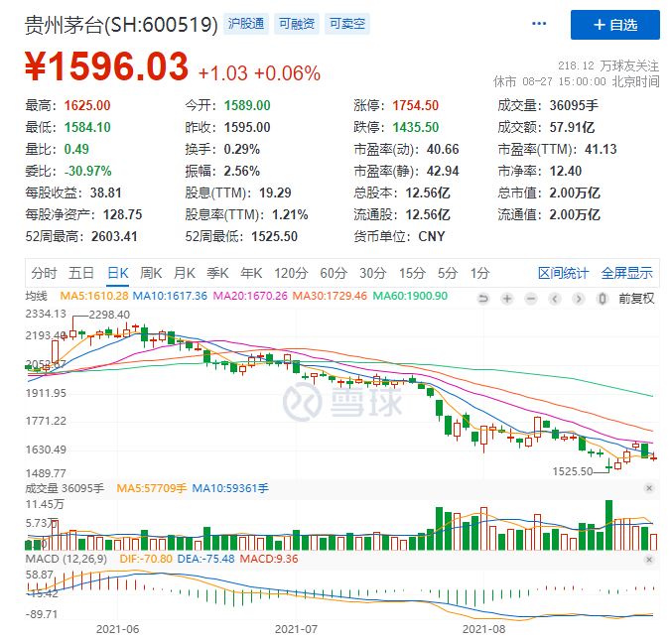672x642 pixels.
Task: Click the 贵州茅台(SH:600519) stock title
Action: pyautogui.click(x=121, y=24)
